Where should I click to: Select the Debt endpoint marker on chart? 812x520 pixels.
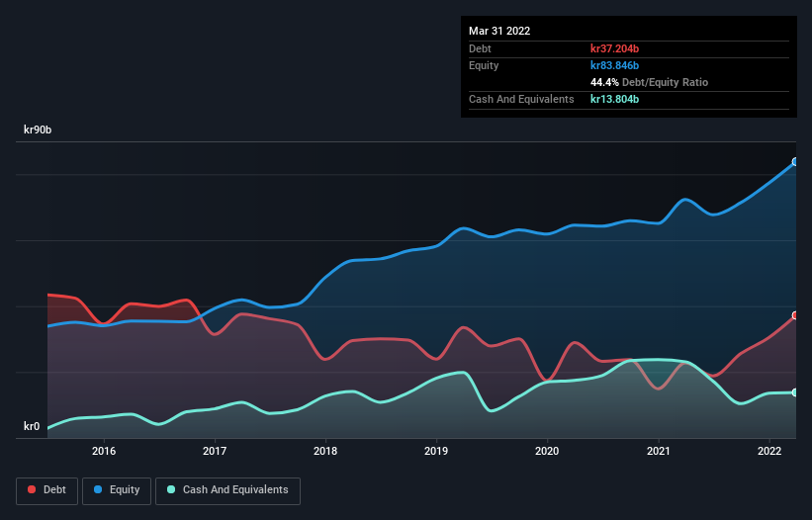pyautogui.click(x=795, y=315)
